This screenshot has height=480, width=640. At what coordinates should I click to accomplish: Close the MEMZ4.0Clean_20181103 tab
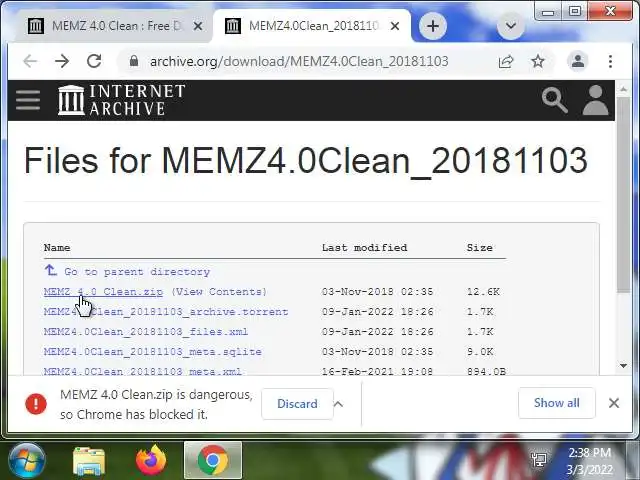pos(395,26)
